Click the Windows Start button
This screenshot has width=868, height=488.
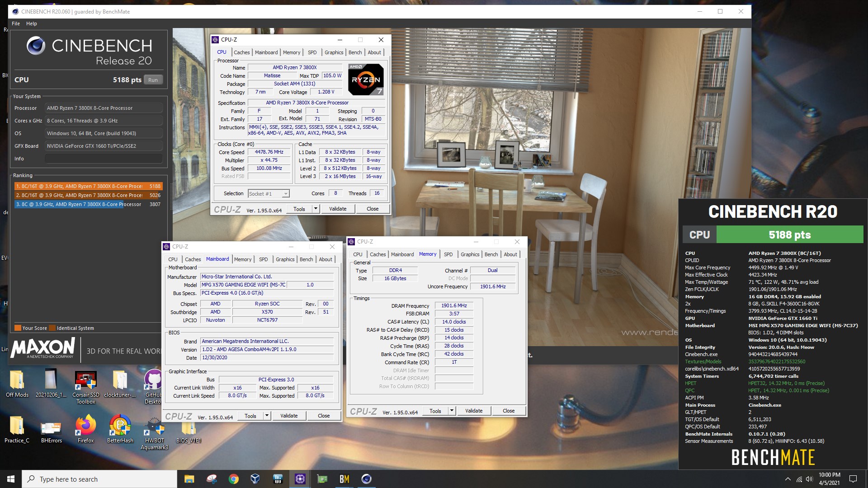11,479
